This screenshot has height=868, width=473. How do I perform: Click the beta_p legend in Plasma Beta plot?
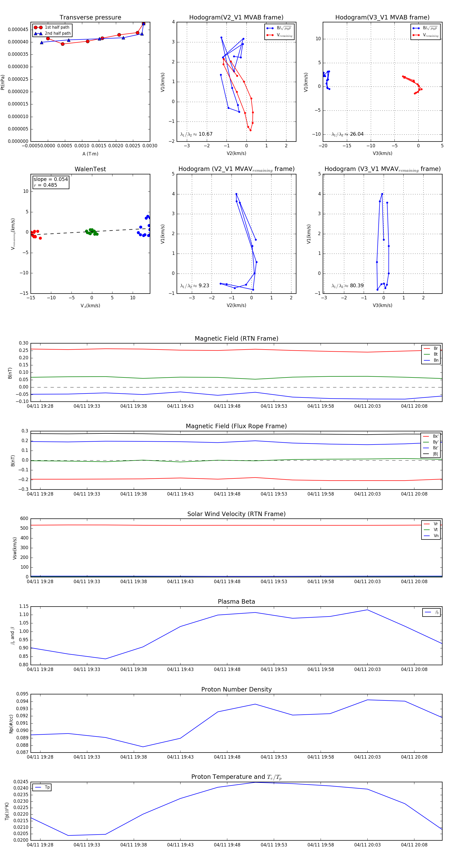click(x=432, y=612)
